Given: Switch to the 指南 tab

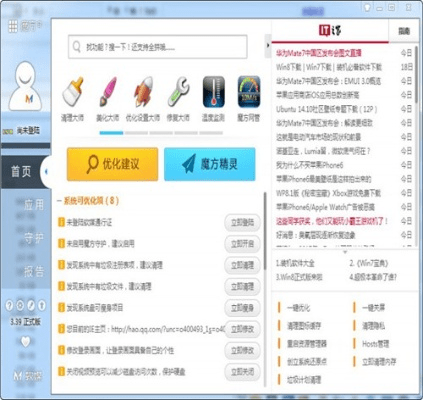Looking at the screenshot, I should coord(404,31).
